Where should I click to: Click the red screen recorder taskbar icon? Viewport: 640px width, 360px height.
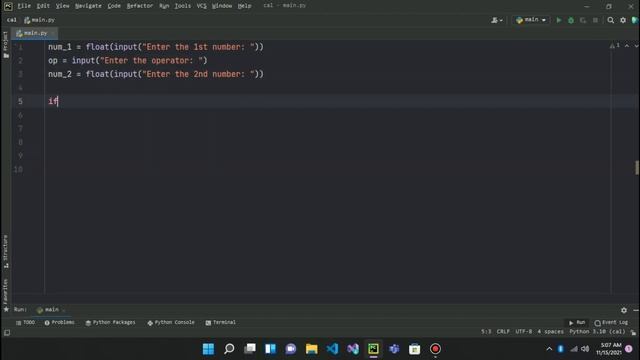[436, 349]
